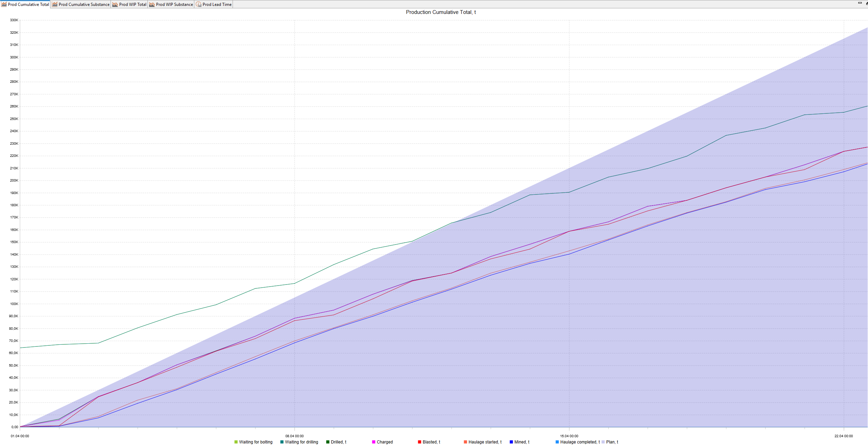Click the Haulage completed, t swatch
868x448 pixels.
tap(557, 442)
